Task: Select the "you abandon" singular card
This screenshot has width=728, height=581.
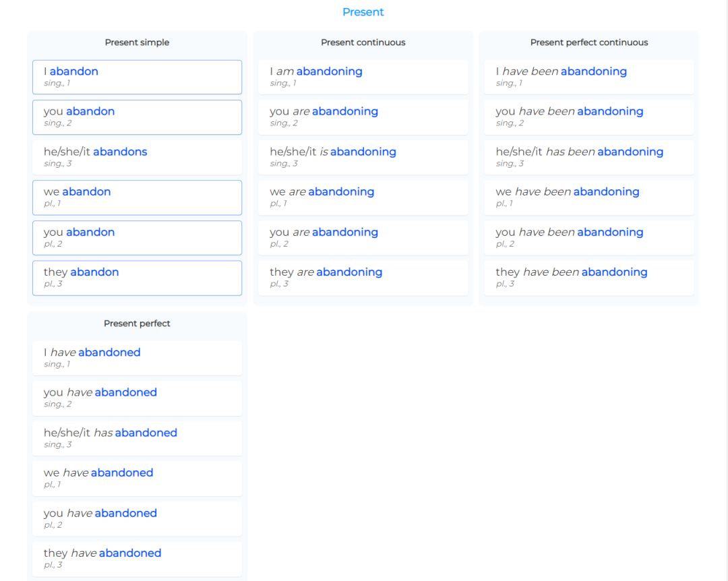Action: [x=138, y=117]
